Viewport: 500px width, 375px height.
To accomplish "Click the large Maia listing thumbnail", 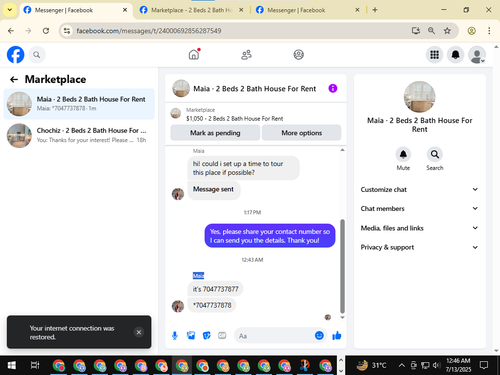I will point(419,97).
